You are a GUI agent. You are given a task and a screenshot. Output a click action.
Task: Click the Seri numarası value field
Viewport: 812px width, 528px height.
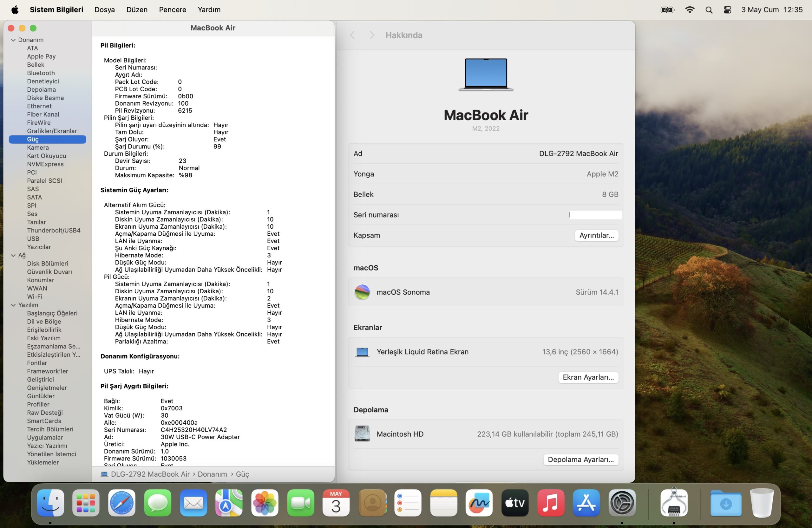coord(595,215)
